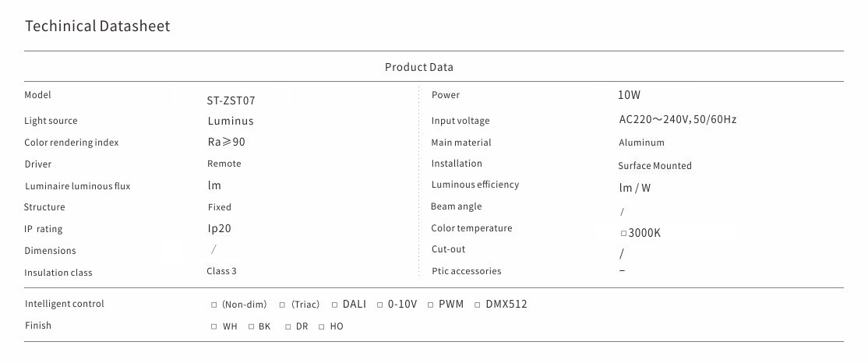This screenshot has height=363, width=868.
Task: Click the AC220~240V input voltage value
Action: pos(677,120)
